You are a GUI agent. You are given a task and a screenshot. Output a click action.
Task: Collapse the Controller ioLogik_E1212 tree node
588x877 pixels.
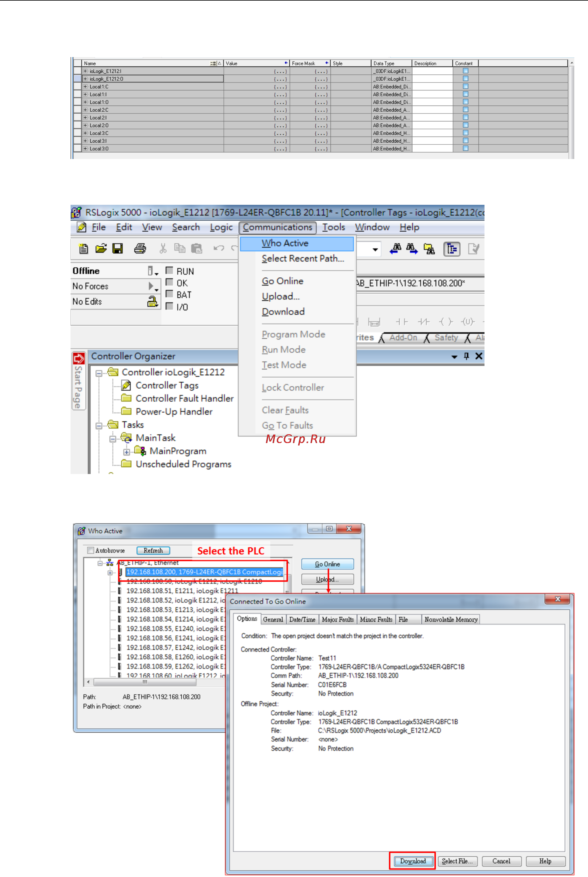(99, 373)
